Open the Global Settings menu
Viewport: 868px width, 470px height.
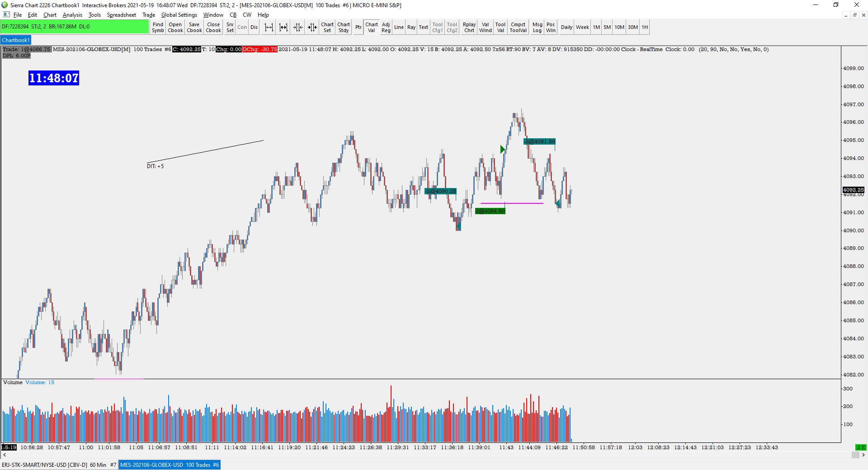point(179,15)
